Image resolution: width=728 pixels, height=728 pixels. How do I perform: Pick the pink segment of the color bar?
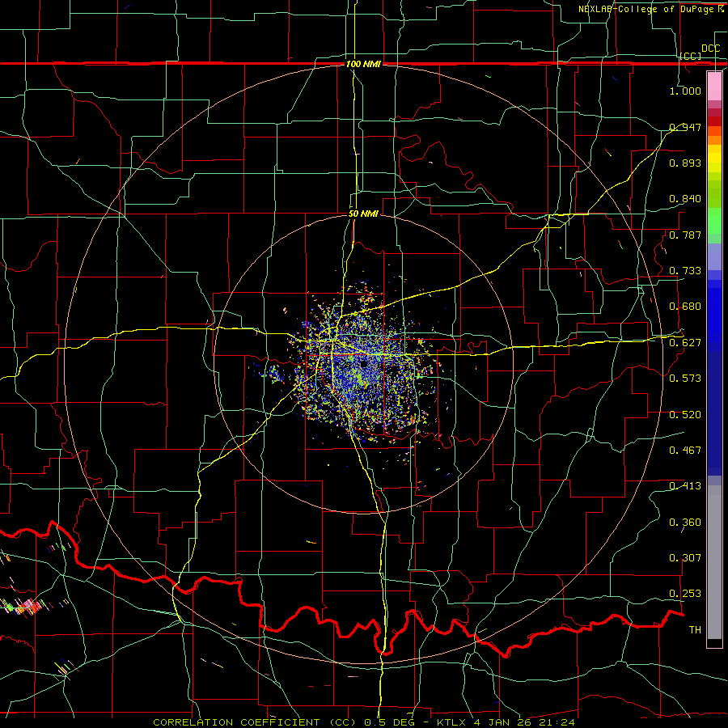(714, 87)
